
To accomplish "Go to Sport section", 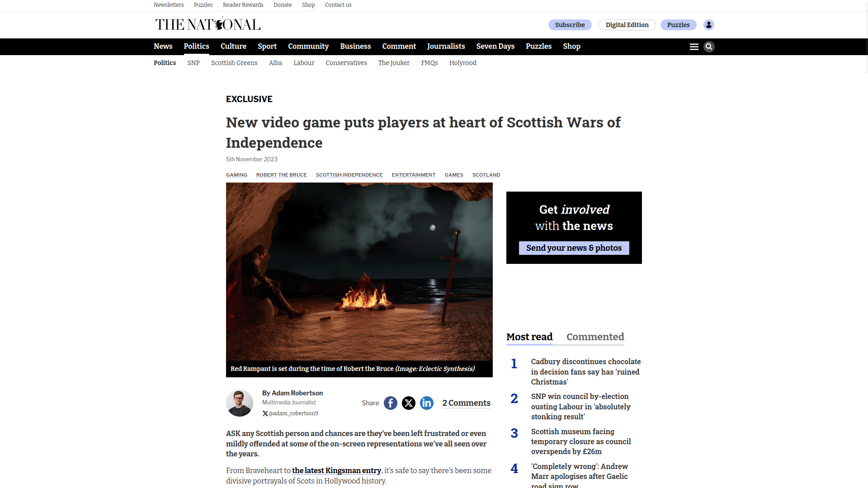I will click(x=267, y=46).
